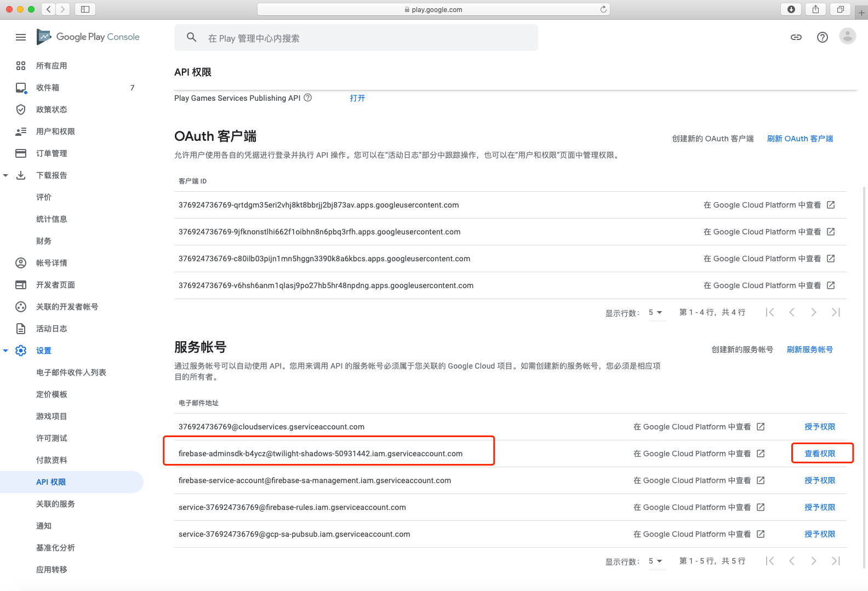
Task: Click help icon beside Play Games Services Publishing API
Action: pyautogui.click(x=308, y=97)
